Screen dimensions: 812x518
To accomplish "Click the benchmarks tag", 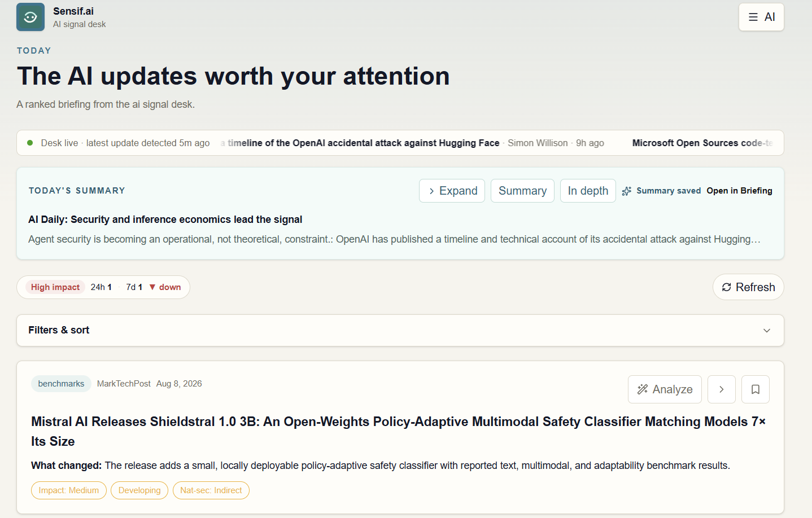I will point(61,384).
